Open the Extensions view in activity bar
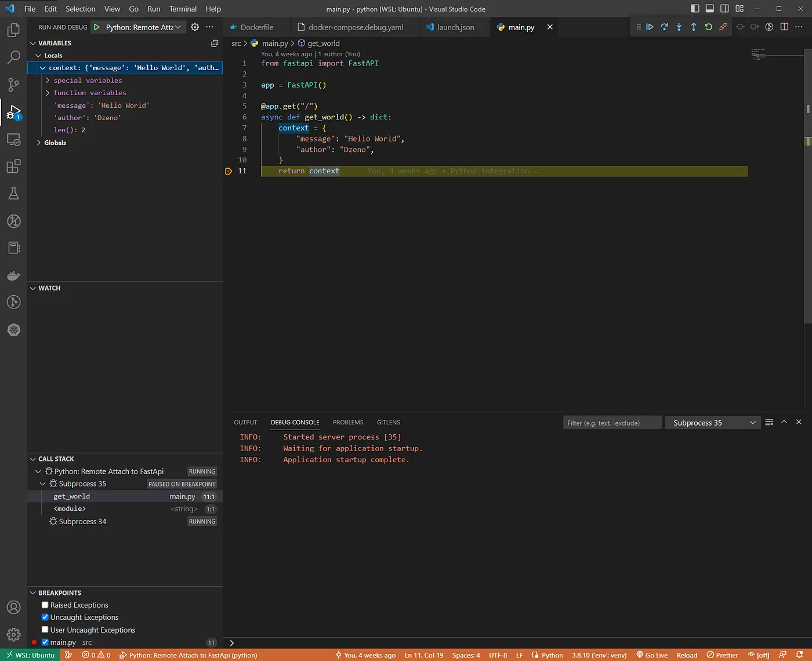 (x=13, y=166)
